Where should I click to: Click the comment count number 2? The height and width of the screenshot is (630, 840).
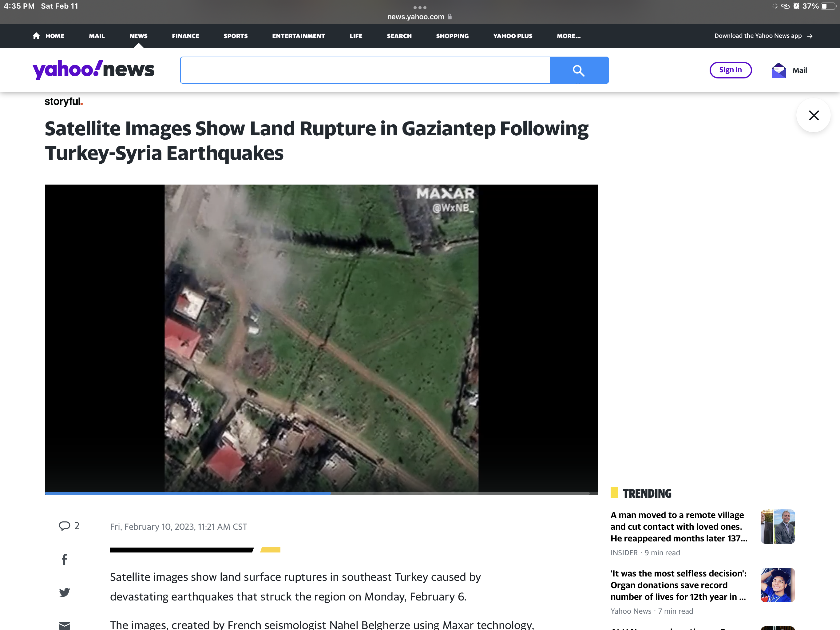click(77, 526)
